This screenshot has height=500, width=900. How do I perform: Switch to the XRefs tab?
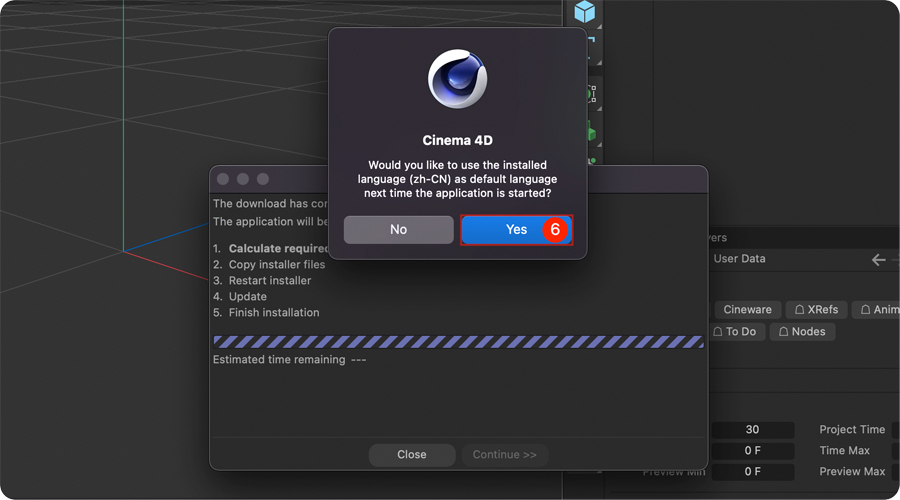click(x=816, y=309)
